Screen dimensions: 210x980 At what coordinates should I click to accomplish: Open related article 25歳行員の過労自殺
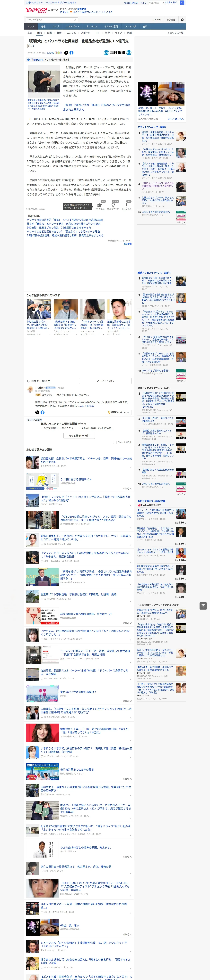(x=65, y=236)
